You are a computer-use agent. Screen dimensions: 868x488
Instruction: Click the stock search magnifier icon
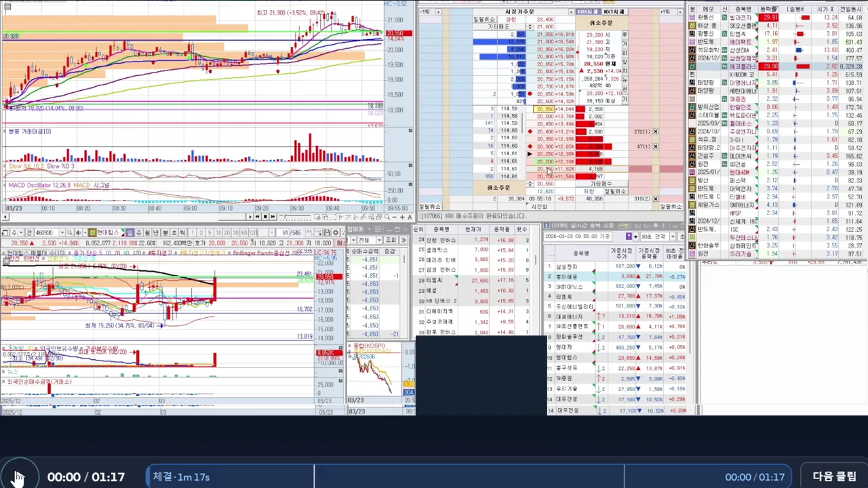[70, 232]
